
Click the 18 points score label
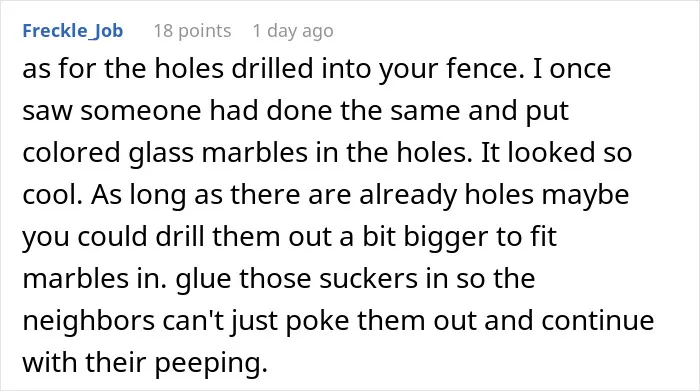[x=192, y=31]
